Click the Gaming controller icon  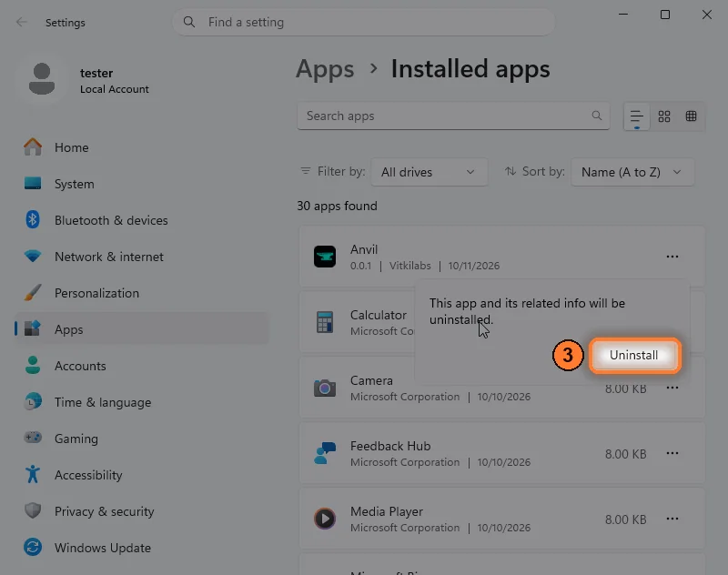[x=33, y=438]
